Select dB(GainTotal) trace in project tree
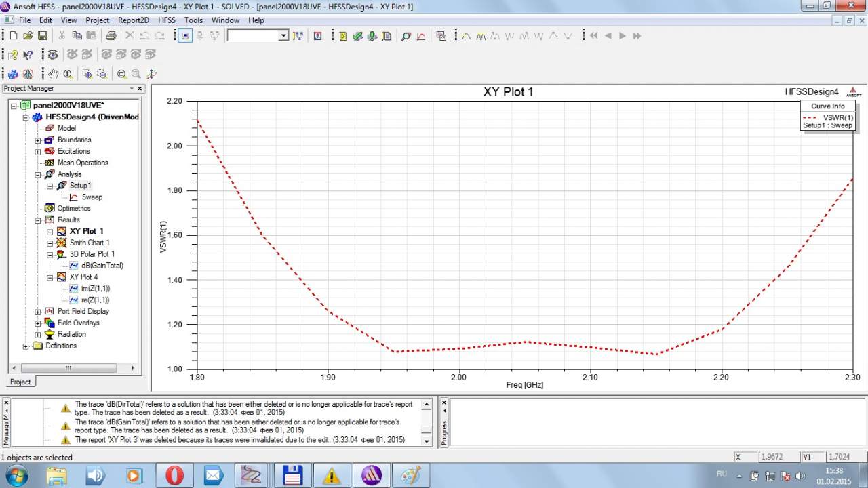This screenshot has height=488, width=868. (x=102, y=266)
